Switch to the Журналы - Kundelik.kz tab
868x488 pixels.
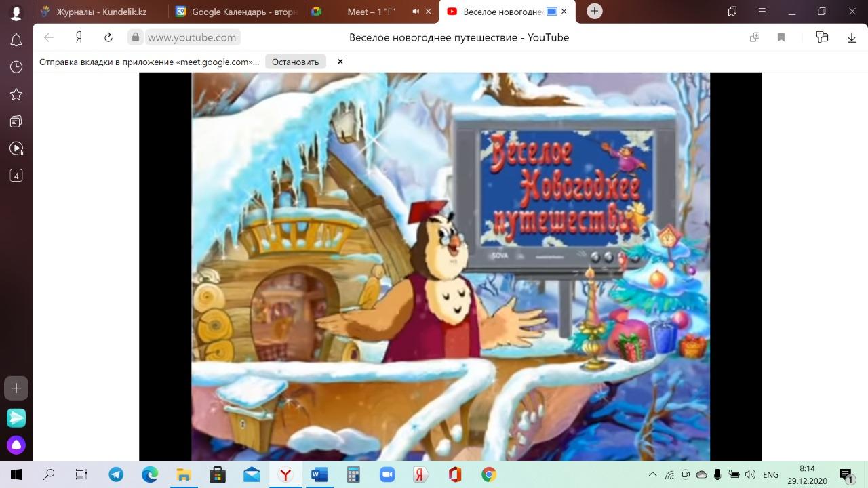102,12
